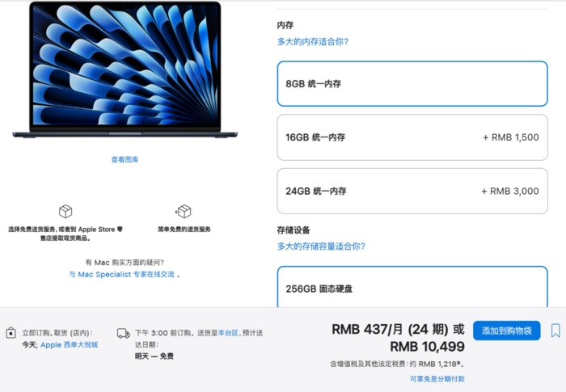The width and height of the screenshot is (566, 392).
Task: Click the bookmark save icon
Action: [x=555, y=331]
